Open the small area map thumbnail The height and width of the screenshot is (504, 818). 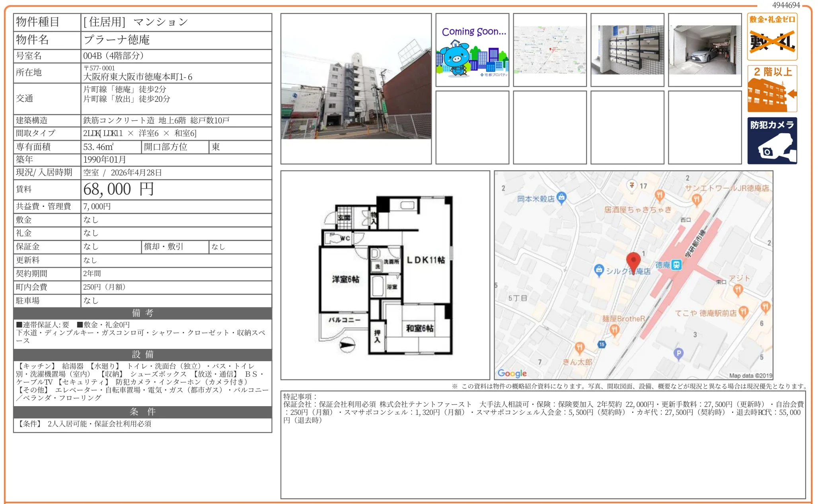coord(549,50)
